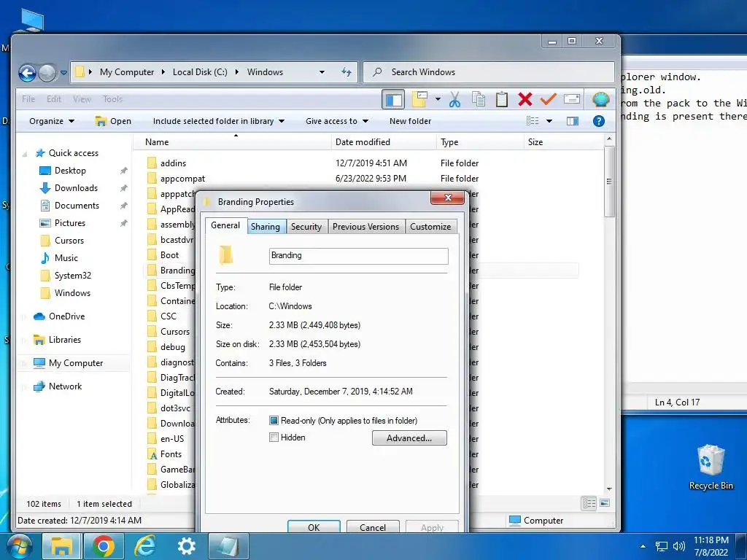Image resolution: width=747 pixels, height=560 pixels.
Task: Open File Explorer from the taskbar
Action: click(62, 546)
